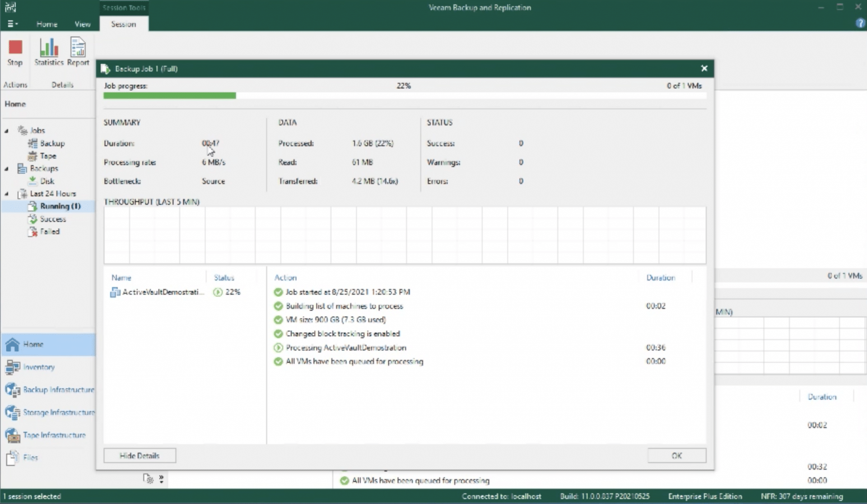Click the Processing rate 6 MB/s value
The height and width of the screenshot is (504, 867).
pos(214,162)
